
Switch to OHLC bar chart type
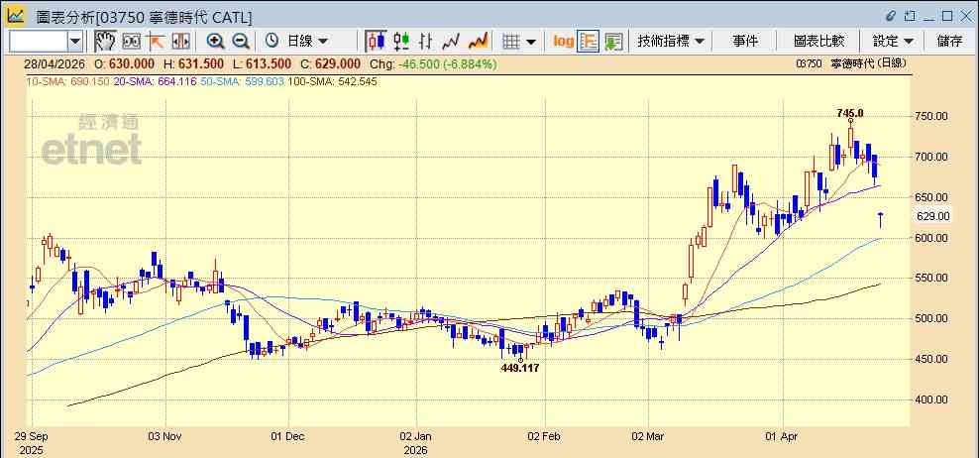coord(426,42)
